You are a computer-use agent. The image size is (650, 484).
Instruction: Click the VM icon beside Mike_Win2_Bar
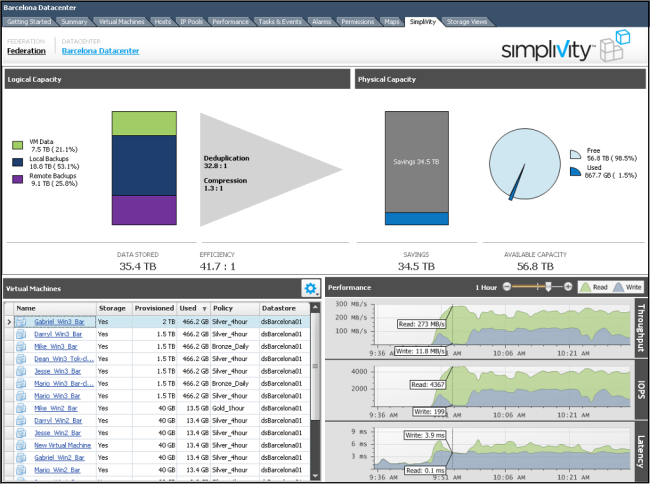[21, 408]
